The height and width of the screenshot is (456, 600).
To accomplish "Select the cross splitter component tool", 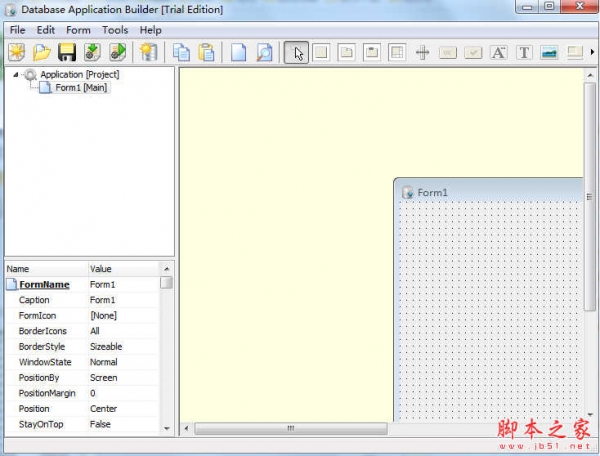I will click(422, 52).
